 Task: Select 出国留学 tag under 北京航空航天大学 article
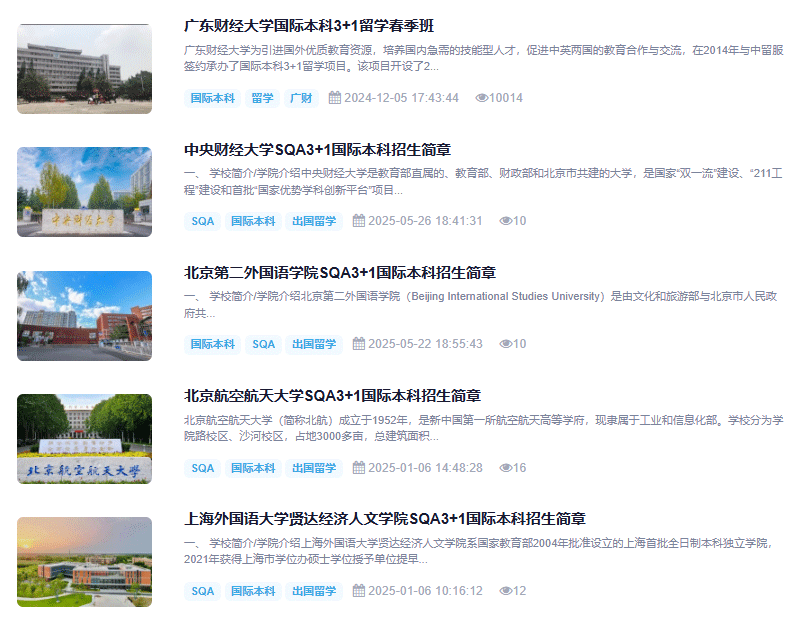(314, 468)
